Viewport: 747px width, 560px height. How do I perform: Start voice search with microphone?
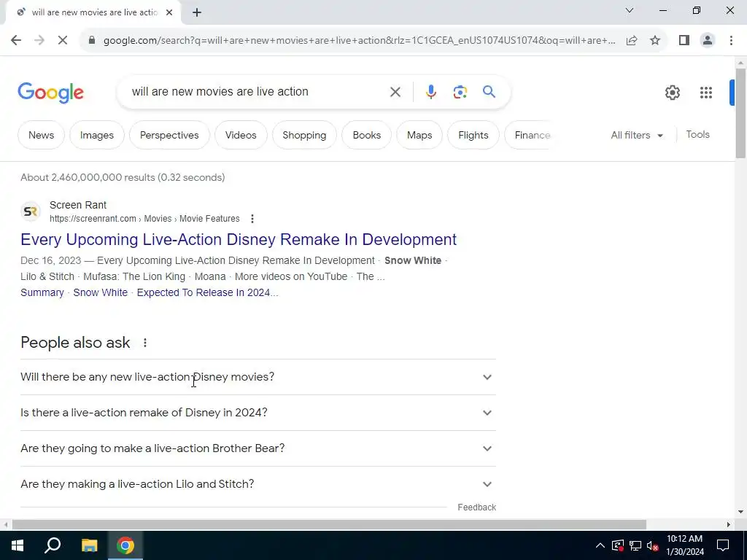430,92
